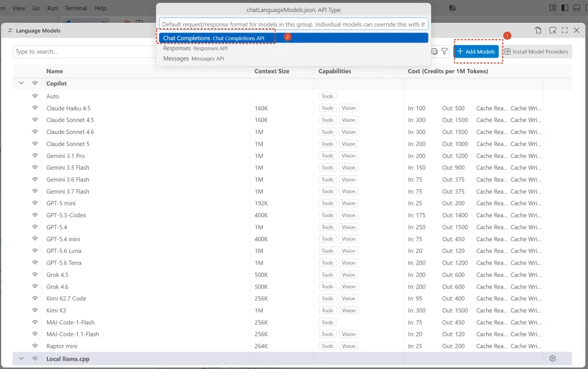Hide Claude Haiku 4.5 model
Screen dimensions: 588x369
(35, 108)
